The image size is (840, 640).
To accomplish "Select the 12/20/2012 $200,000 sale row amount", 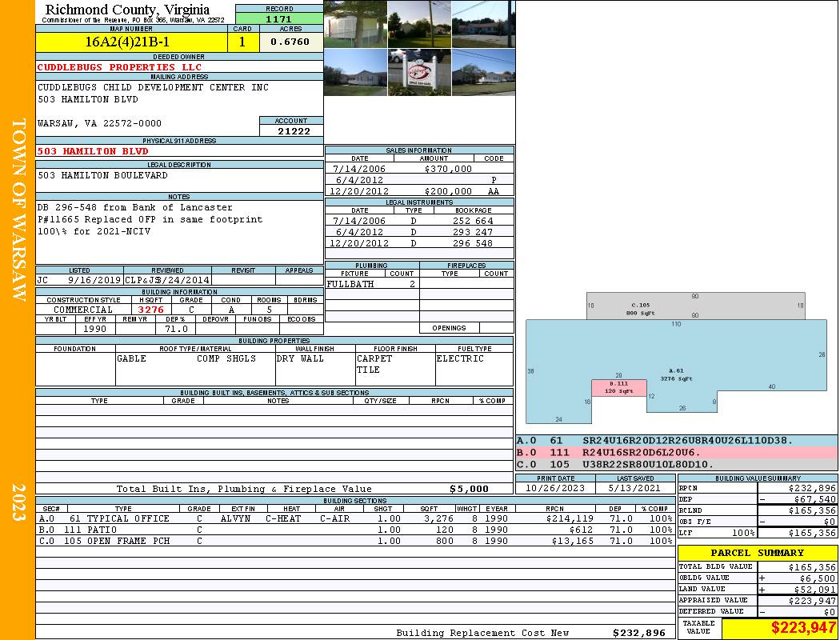I will click(448, 191).
